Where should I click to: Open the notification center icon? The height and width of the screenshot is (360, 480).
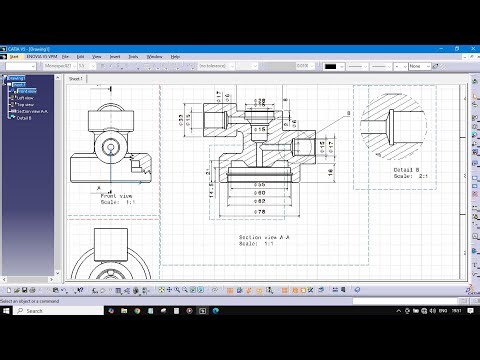point(470,311)
